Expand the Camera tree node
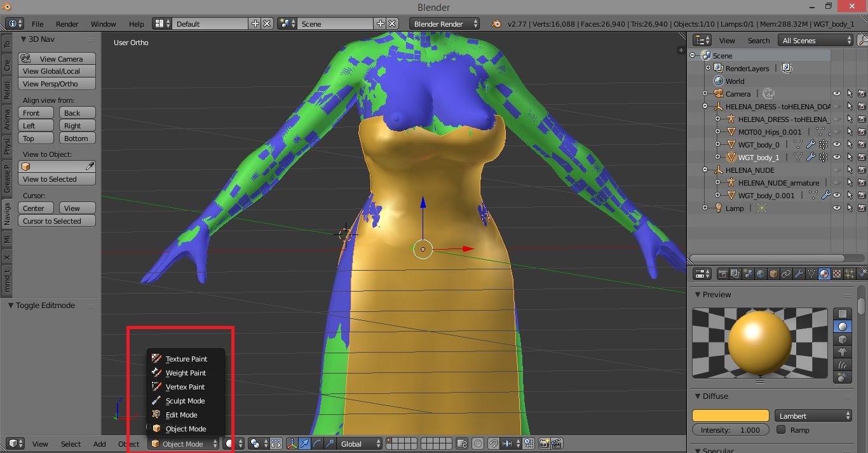Viewport: 868px width, 453px height. click(x=705, y=94)
